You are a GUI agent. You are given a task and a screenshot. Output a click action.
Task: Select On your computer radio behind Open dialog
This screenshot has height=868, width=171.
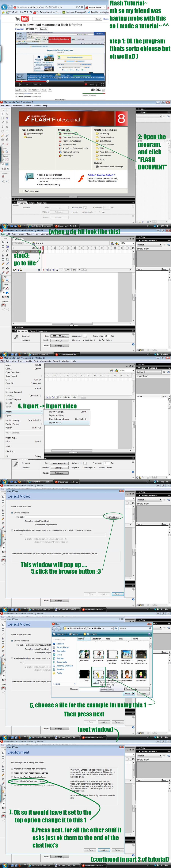pos(12,641)
